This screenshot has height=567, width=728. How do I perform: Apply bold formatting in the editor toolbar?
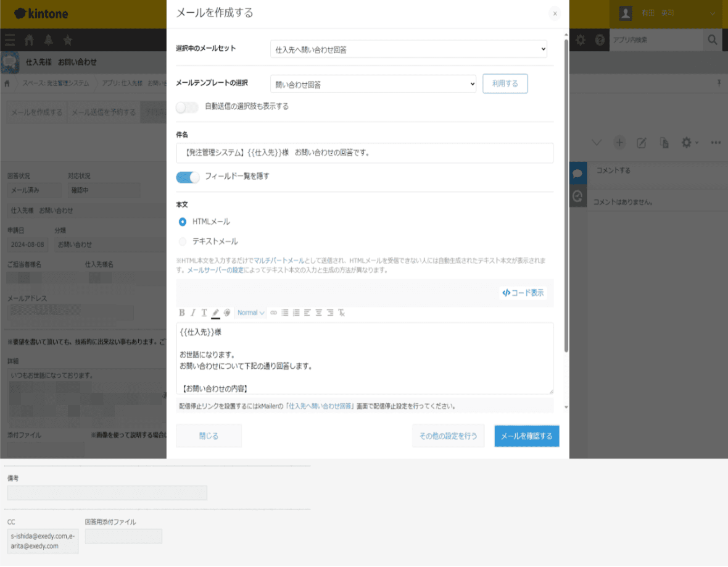click(x=182, y=312)
